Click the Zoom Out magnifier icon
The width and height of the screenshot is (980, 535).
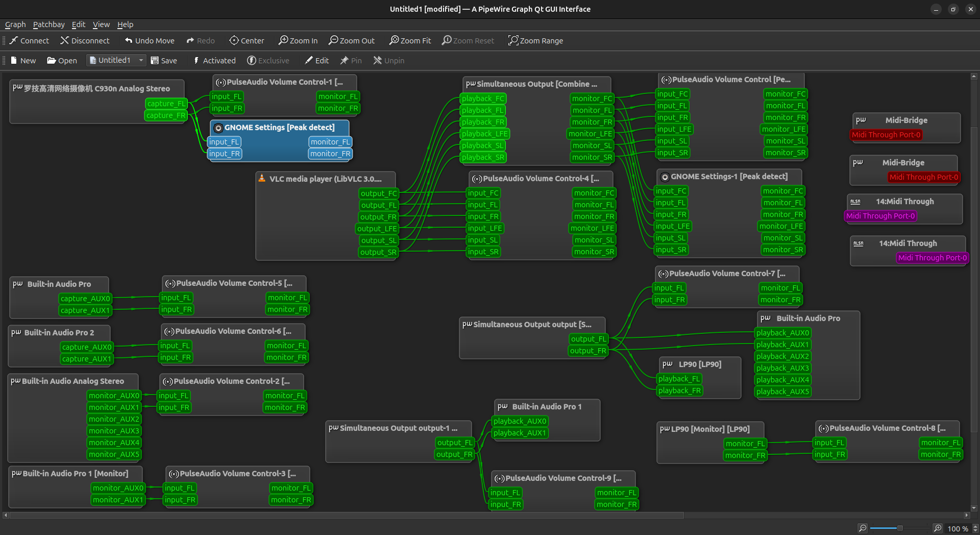(333, 40)
